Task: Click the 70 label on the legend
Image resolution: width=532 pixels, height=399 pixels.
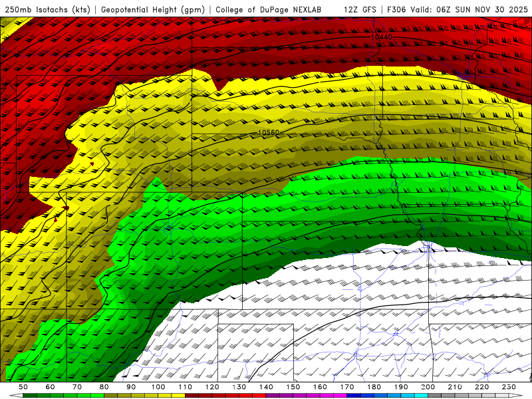Action: coord(77,387)
